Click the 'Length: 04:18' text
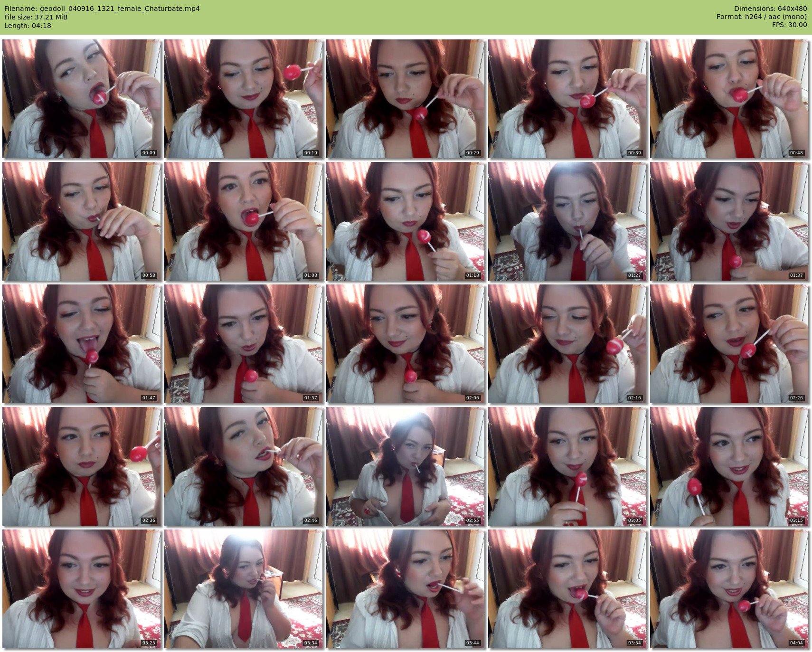Image resolution: width=812 pixels, height=652 pixels. (x=28, y=26)
